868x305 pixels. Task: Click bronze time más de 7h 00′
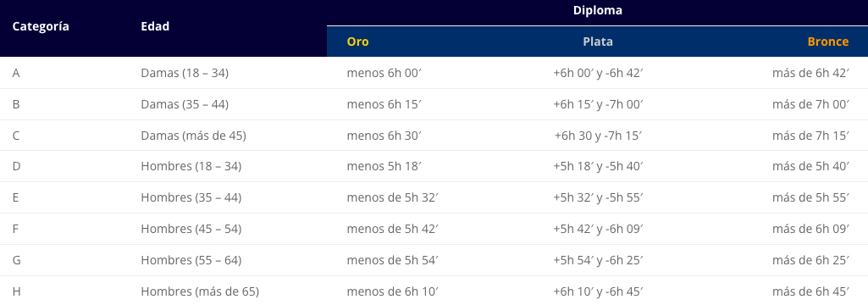coord(810,104)
